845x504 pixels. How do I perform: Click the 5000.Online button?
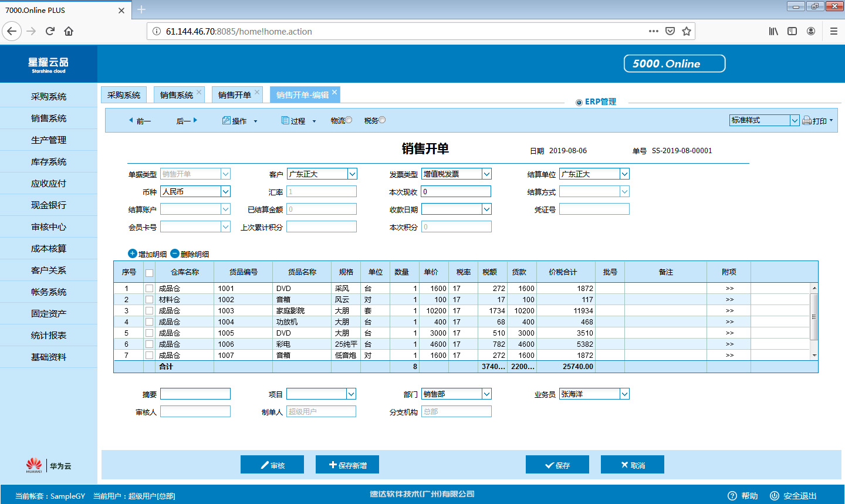click(675, 63)
